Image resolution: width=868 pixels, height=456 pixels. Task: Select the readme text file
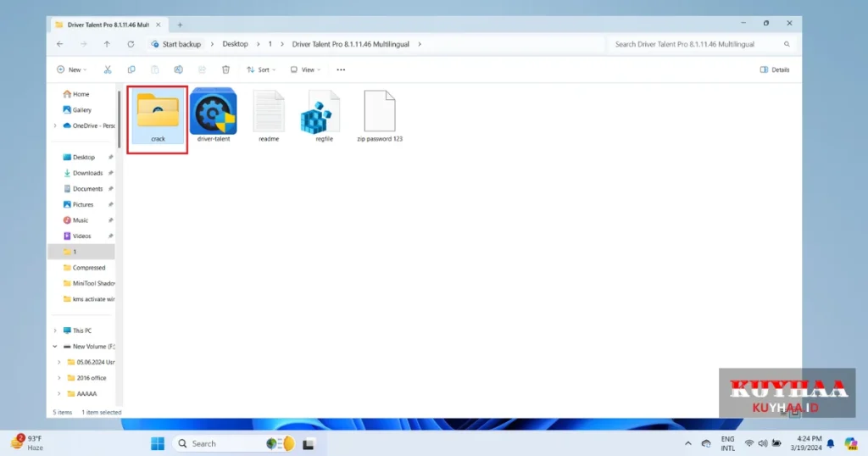[x=269, y=116]
